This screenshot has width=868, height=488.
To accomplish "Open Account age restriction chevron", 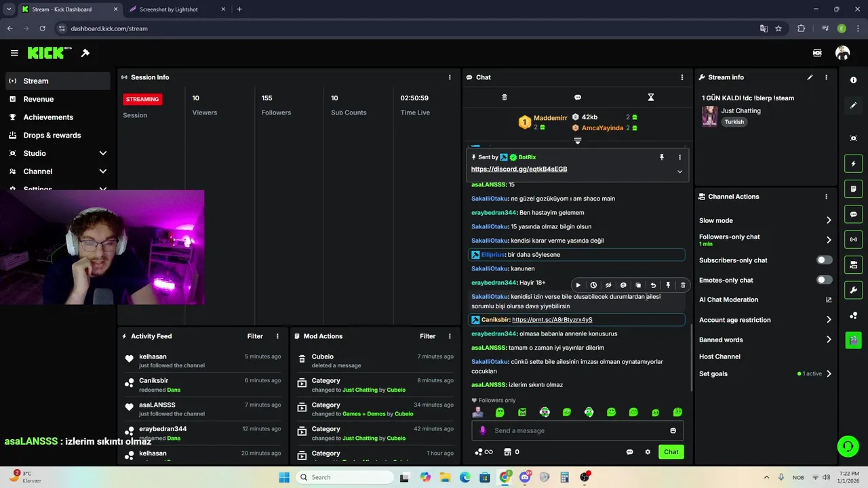I will point(829,320).
